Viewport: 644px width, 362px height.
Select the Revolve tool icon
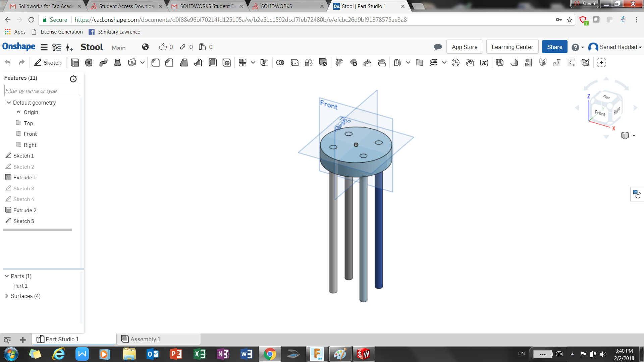click(x=89, y=63)
